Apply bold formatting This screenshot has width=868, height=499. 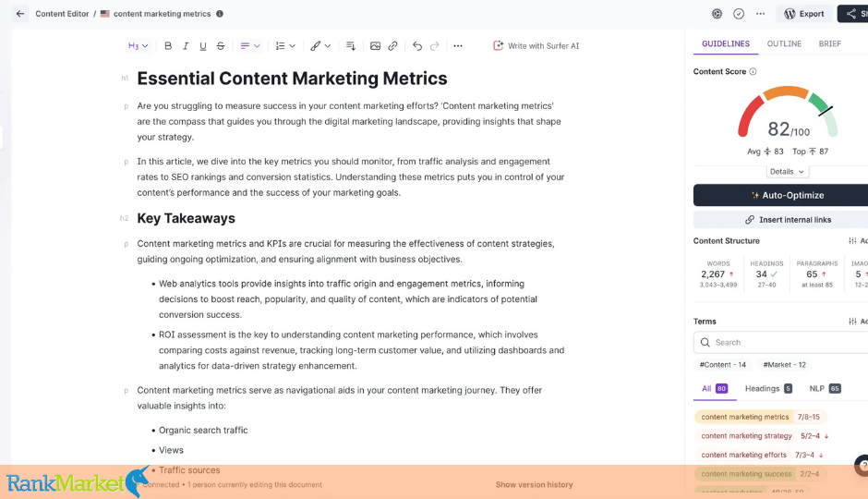[168, 46]
